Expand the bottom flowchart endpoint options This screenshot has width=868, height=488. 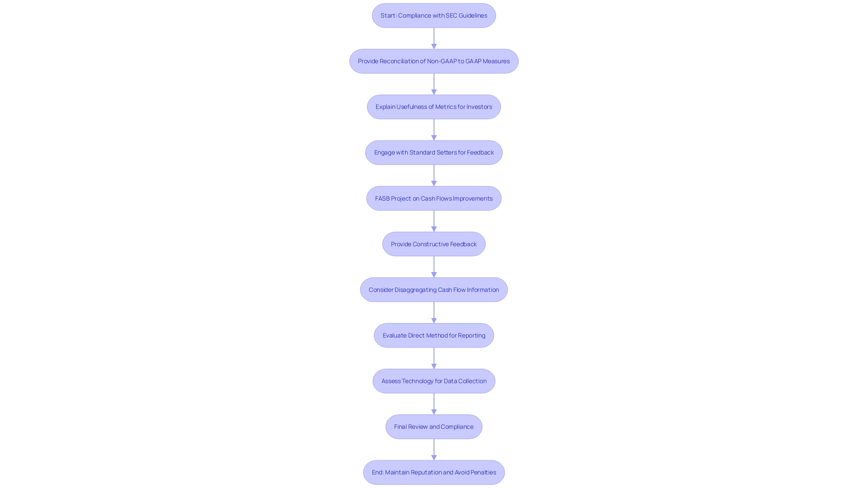click(x=434, y=472)
